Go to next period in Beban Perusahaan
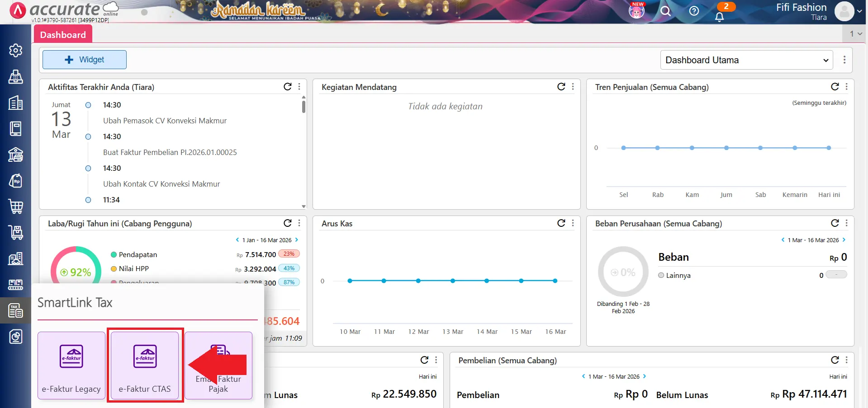 click(x=844, y=240)
